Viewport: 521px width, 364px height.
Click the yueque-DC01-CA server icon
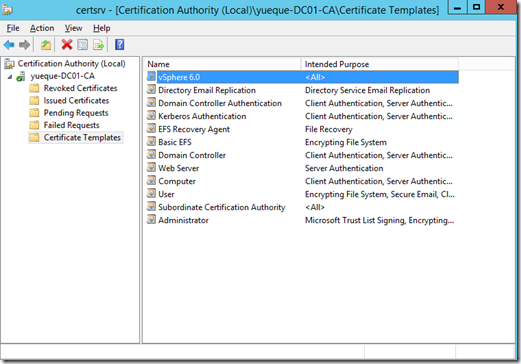tap(21, 76)
